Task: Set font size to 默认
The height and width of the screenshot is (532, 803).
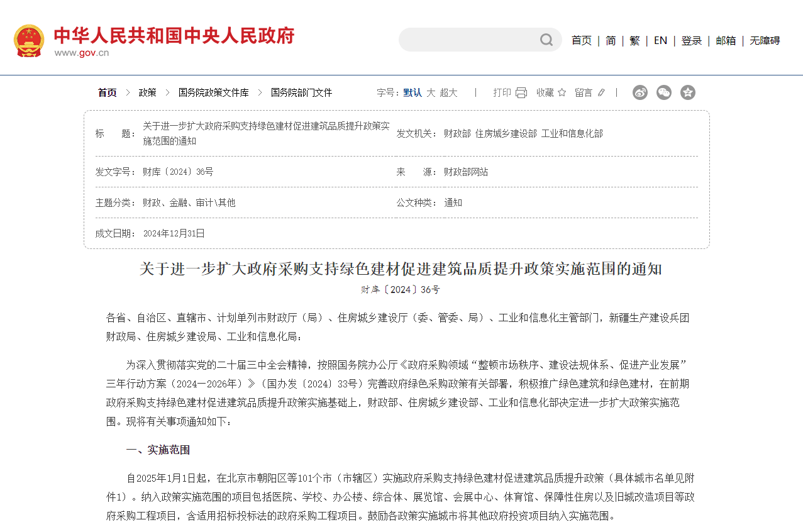Action: point(413,92)
